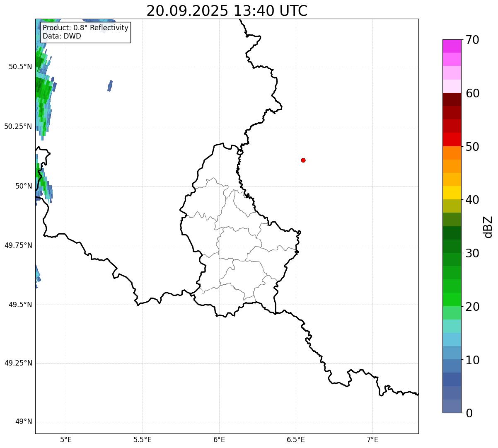Click the latitude label 49°N
The image size is (498, 448).
click(24, 422)
